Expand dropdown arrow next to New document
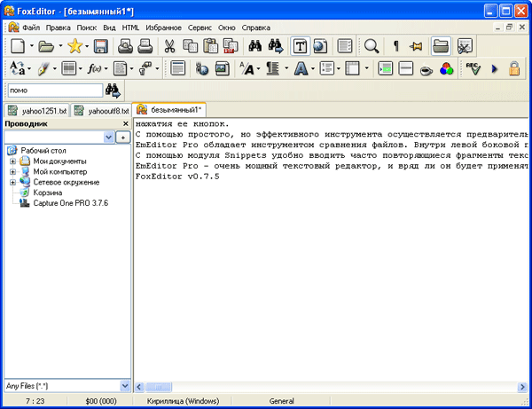Screen dimensions: 532x409 coord(32,45)
